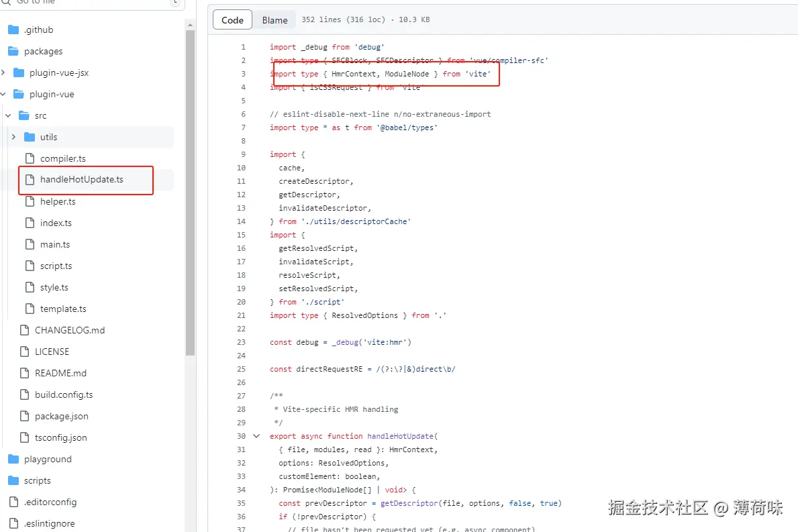The height and width of the screenshot is (532, 798).
Task: Open style.ts file name in tree
Action: click(x=54, y=287)
